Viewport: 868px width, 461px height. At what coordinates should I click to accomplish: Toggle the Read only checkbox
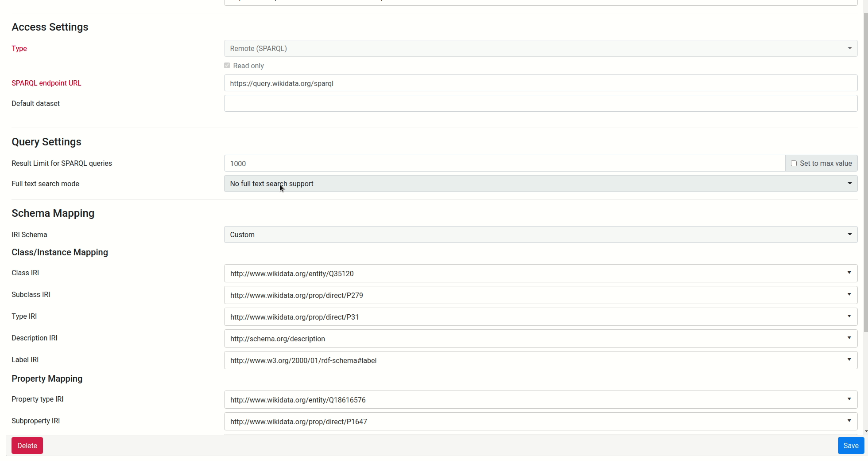point(227,65)
